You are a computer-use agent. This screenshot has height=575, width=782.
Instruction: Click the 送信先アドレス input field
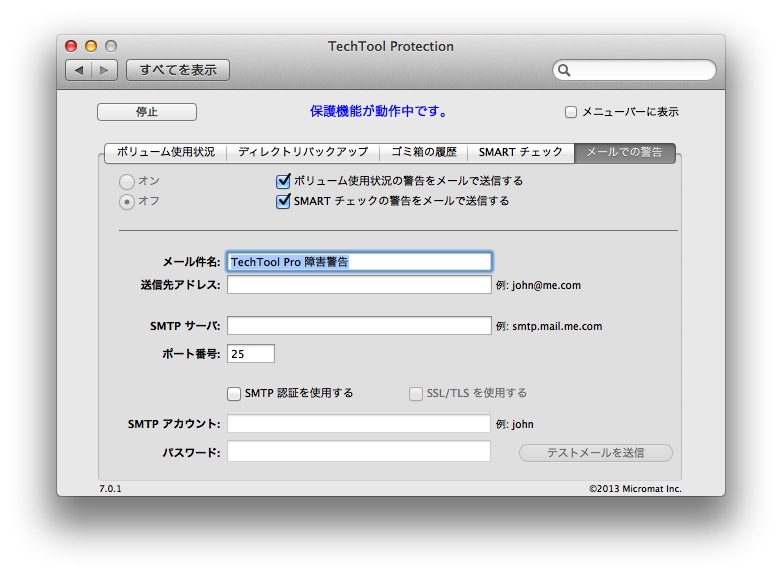pyautogui.click(x=359, y=285)
